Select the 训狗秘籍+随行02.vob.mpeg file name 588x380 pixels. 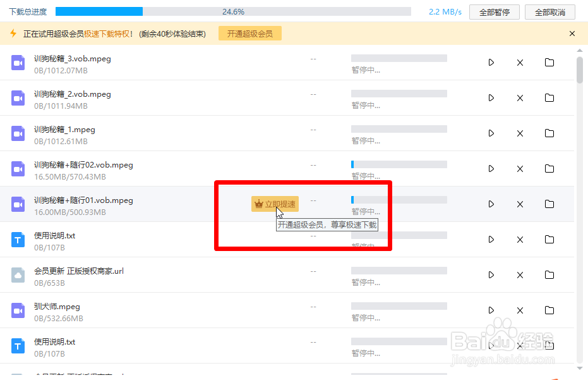click(83, 165)
